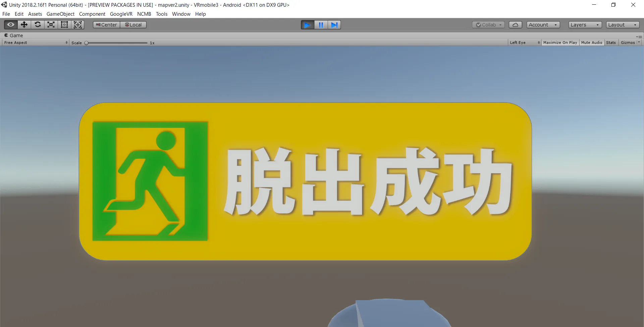Open the GoogleVR menu
This screenshot has width=644, height=327.
coord(121,14)
